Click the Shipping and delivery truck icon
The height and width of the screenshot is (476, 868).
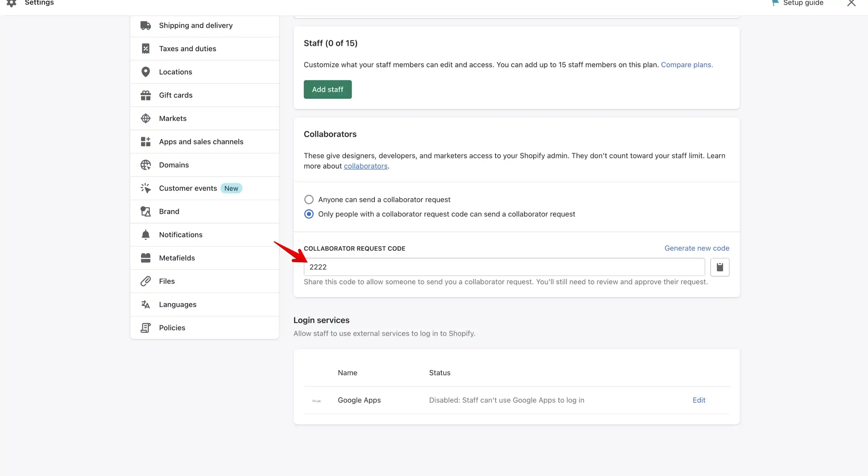tap(146, 25)
